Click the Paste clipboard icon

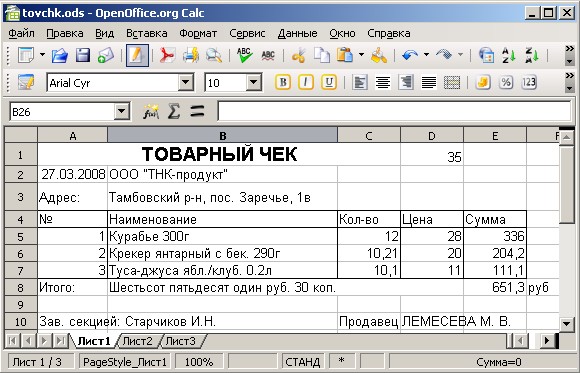click(x=345, y=56)
